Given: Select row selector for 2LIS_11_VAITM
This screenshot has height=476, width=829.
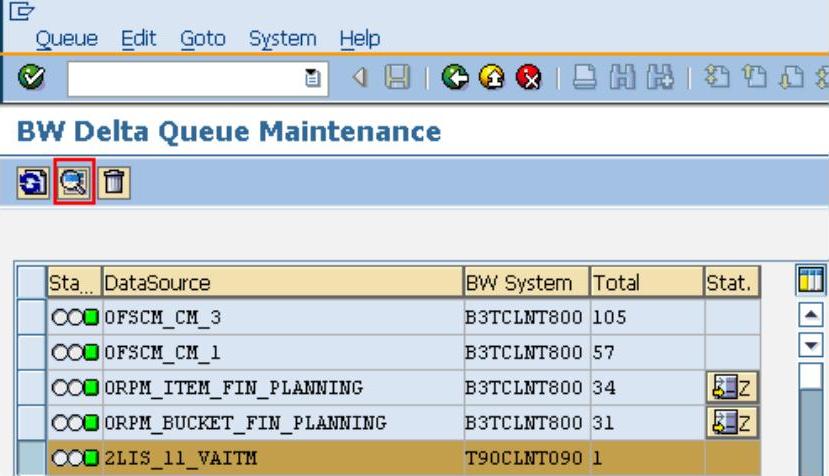Looking at the screenshot, I should tap(32, 457).
